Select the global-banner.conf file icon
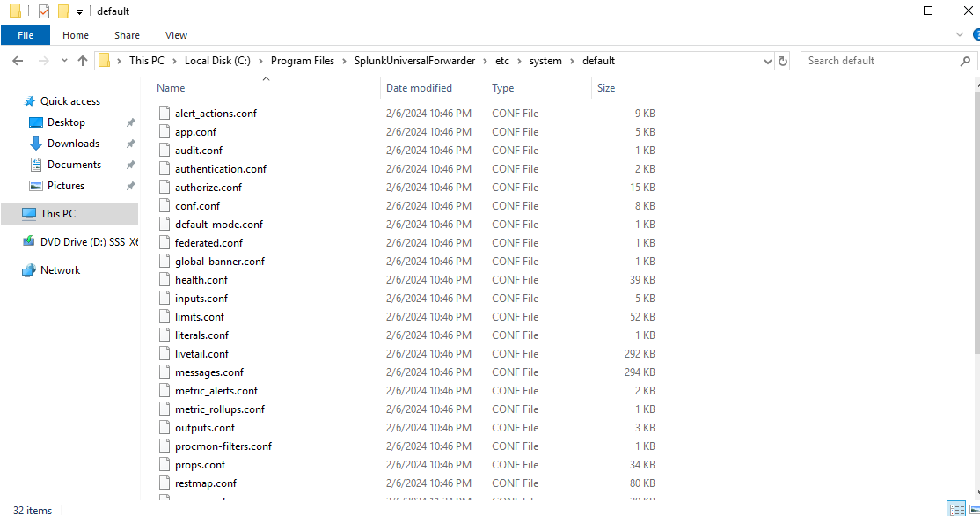980x516 pixels. pyautogui.click(x=165, y=261)
